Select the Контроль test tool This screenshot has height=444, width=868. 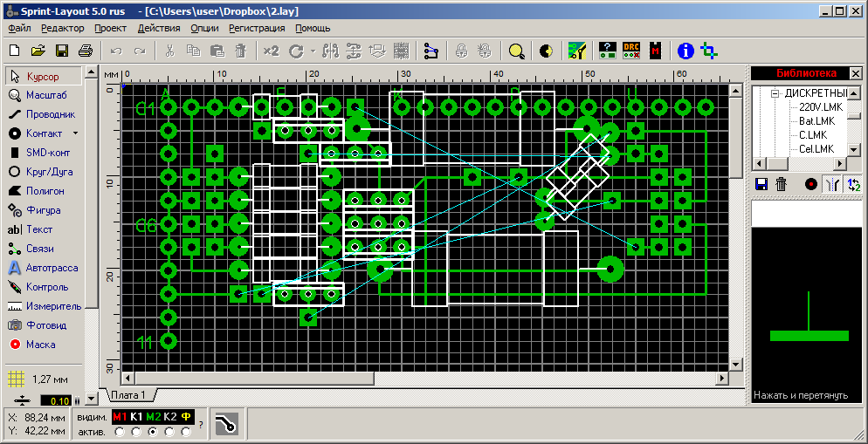click(43, 287)
